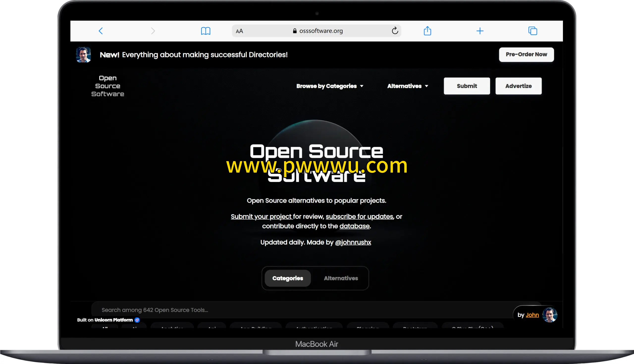Expand the Alternatives nav dropdown
634x364 pixels.
click(x=407, y=86)
